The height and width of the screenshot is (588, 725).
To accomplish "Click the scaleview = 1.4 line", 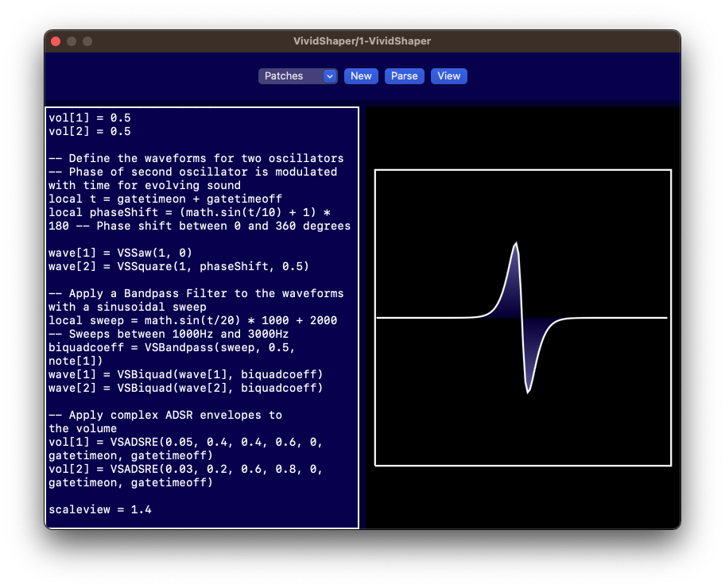I will pyautogui.click(x=99, y=509).
